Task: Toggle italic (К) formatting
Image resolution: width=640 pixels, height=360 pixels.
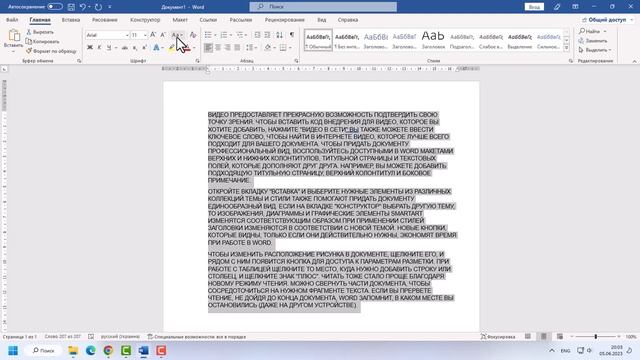Action: [99, 48]
